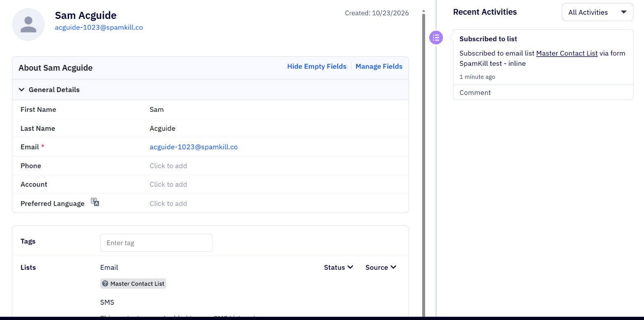This screenshot has width=644, height=320.
Task: Click the Email label above Master Contact List
Action: coord(109,267)
